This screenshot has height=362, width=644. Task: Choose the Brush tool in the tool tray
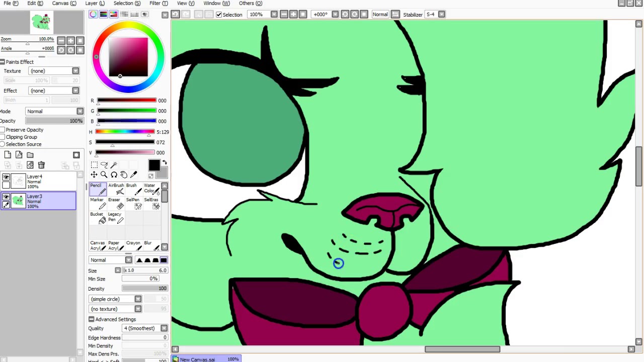pyautogui.click(x=134, y=189)
